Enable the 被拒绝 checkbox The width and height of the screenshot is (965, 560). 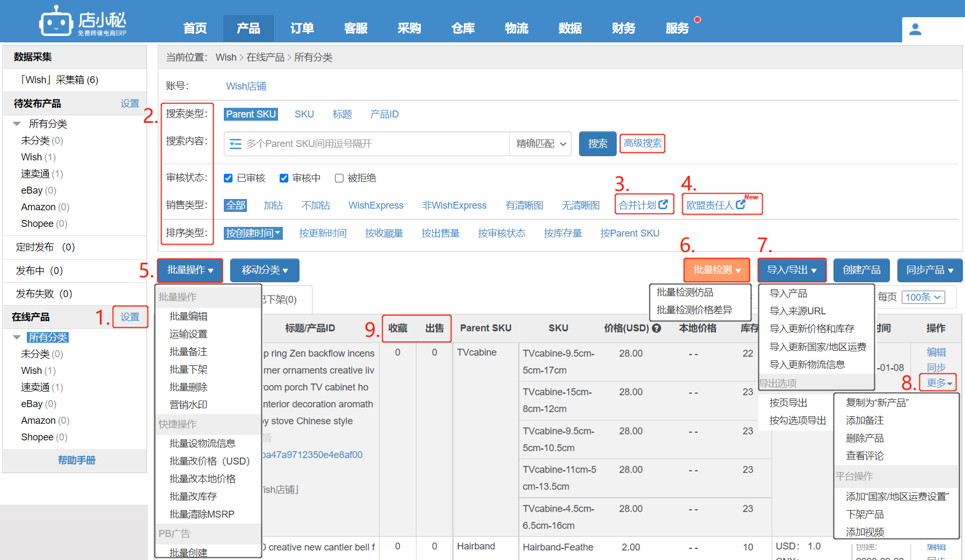pyautogui.click(x=339, y=178)
